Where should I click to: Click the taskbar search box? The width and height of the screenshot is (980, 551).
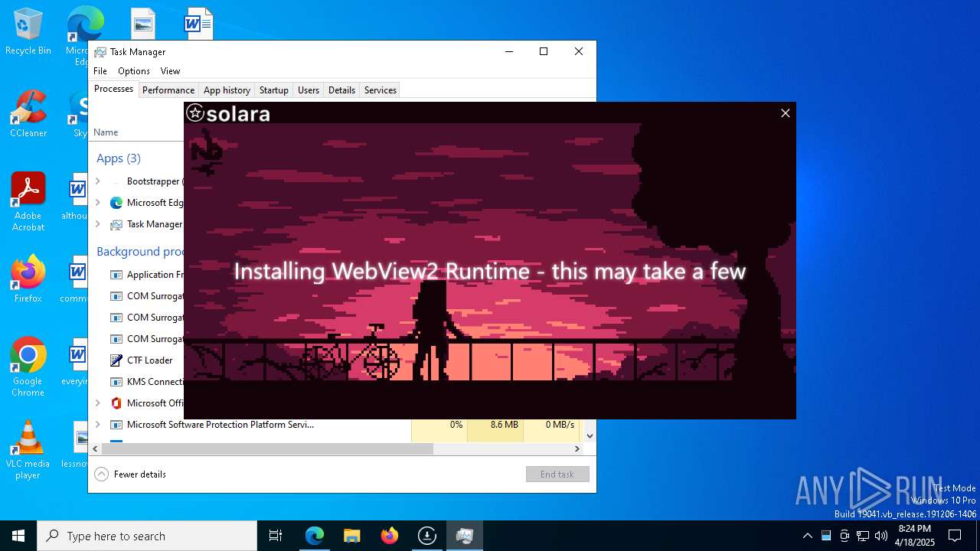(147, 536)
